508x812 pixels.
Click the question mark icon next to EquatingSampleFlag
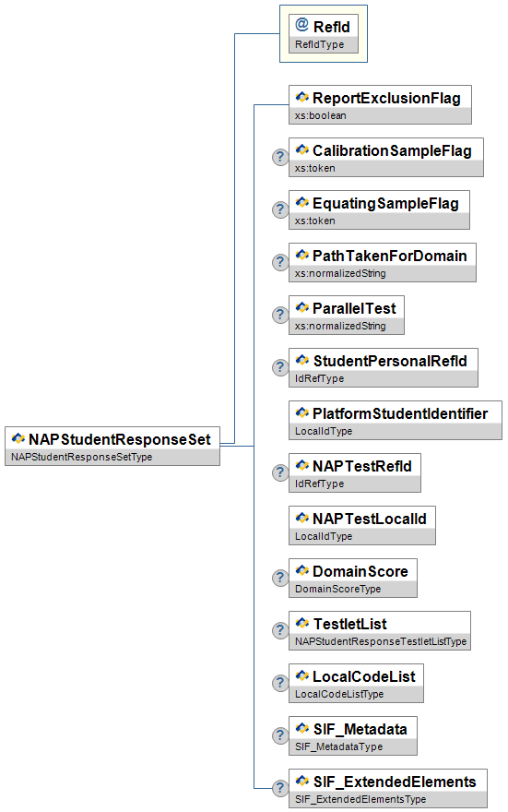tap(280, 209)
